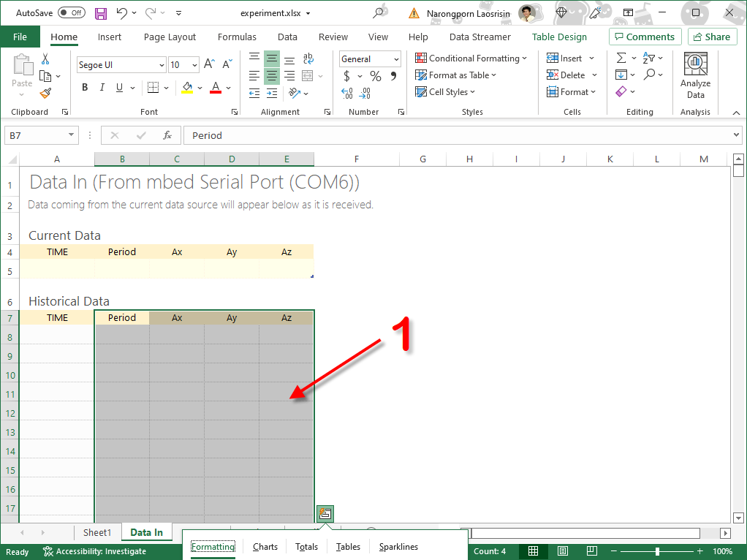Click Clear eraser icon in Editing

point(621,91)
